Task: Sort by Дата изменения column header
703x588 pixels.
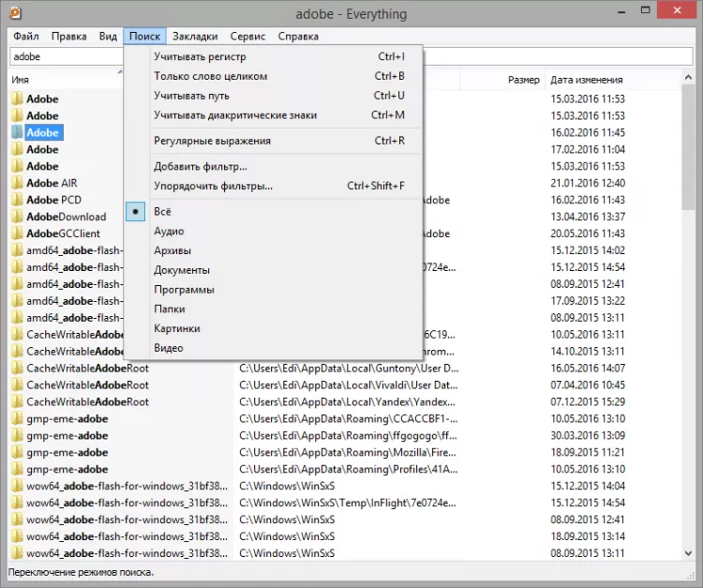Action: (x=587, y=80)
